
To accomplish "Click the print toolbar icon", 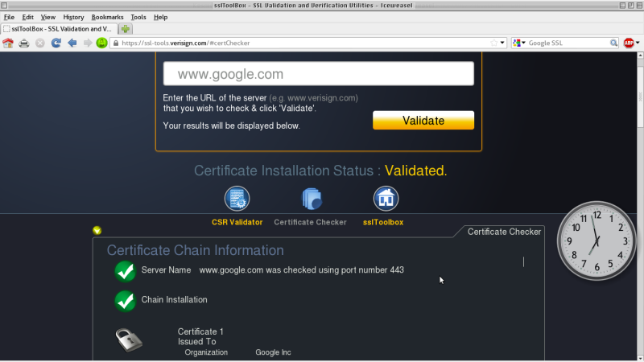I will coord(24,43).
